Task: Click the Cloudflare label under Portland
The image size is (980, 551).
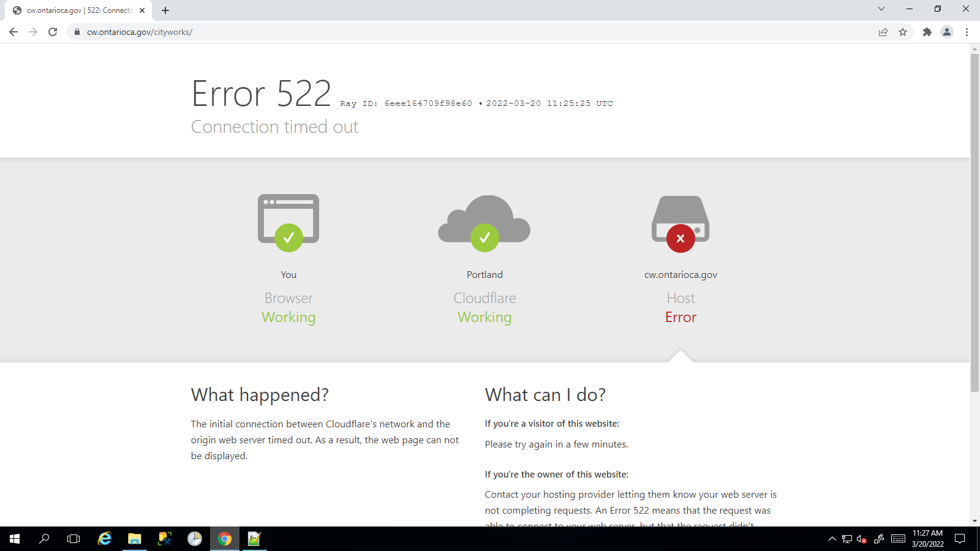Action: point(484,298)
